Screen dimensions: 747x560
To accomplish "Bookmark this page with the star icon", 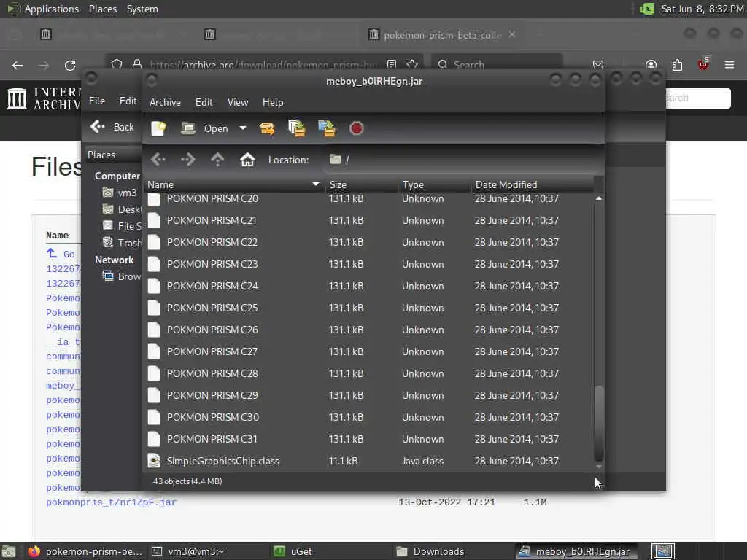I will [413, 64].
